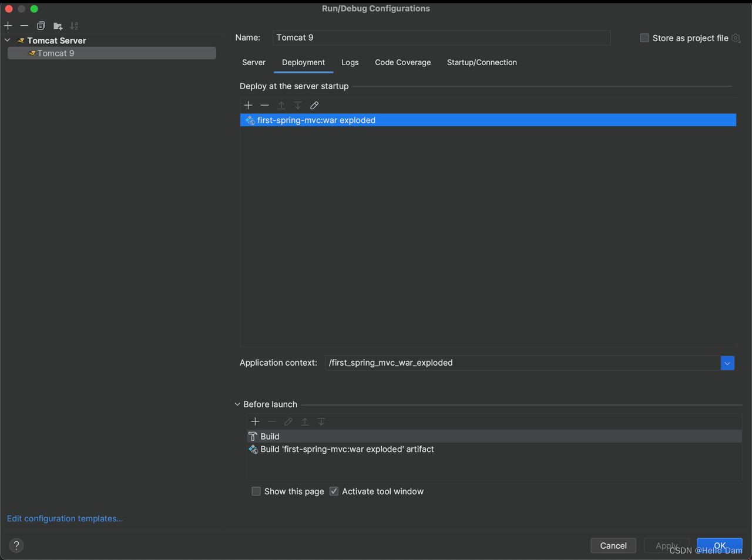The image size is (752, 560).
Task: Edit the selected deployment artifact
Action: pyautogui.click(x=314, y=105)
